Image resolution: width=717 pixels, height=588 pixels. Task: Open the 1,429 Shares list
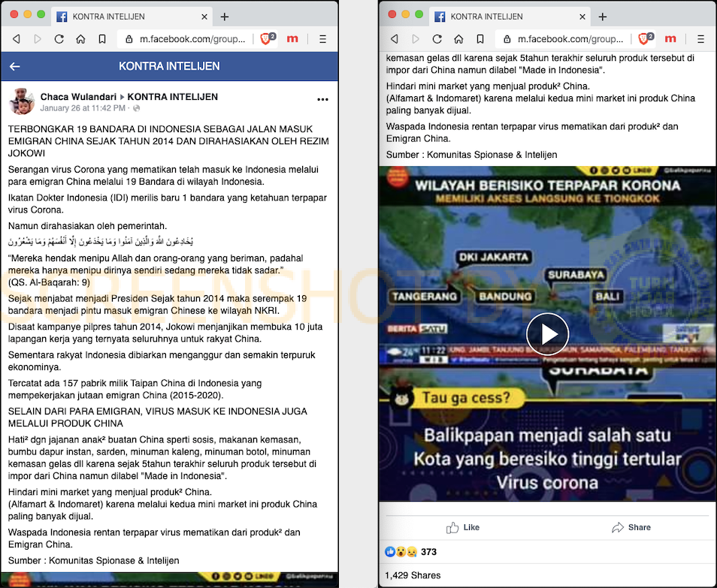(412, 575)
